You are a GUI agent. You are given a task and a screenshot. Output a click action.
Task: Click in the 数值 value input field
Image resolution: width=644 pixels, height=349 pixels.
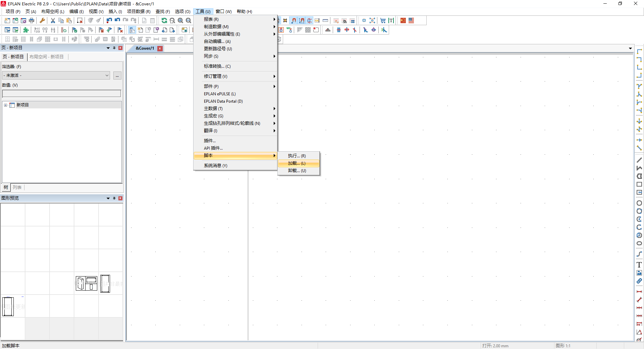point(61,93)
